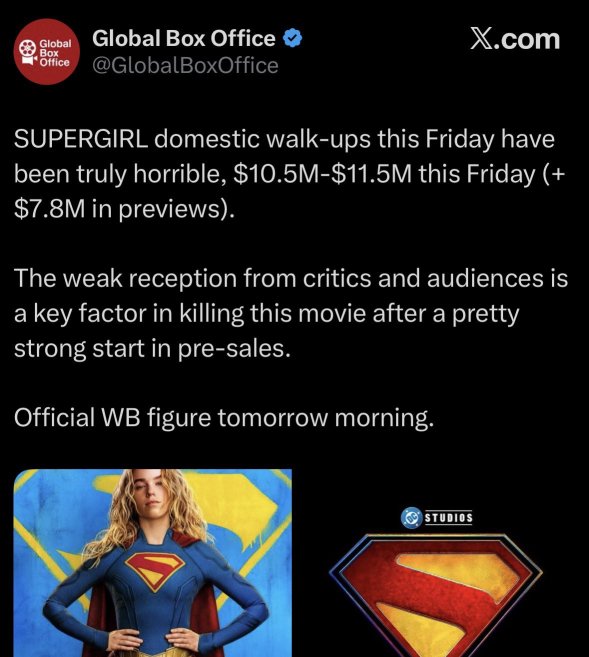Open the Global Box Office profile avatar
589x657 pixels.
pos(47,52)
